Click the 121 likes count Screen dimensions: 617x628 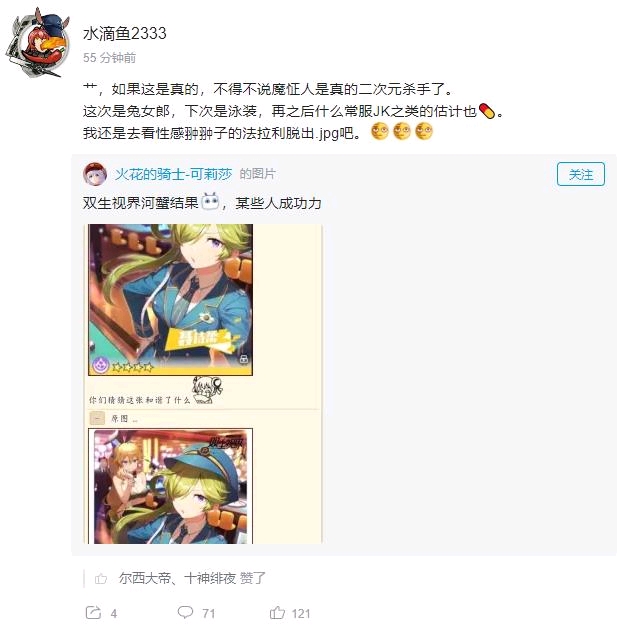pyautogui.click(x=301, y=613)
